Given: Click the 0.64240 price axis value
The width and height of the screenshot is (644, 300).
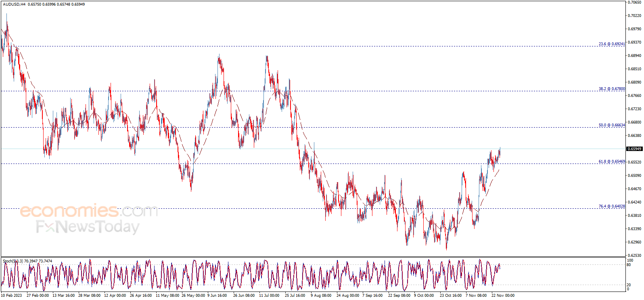Looking at the screenshot, I should click(x=635, y=202).
